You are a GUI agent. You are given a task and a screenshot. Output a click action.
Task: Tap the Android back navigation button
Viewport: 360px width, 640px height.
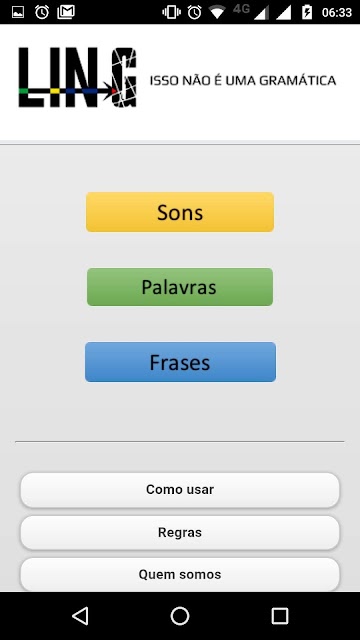coord(80,616)
